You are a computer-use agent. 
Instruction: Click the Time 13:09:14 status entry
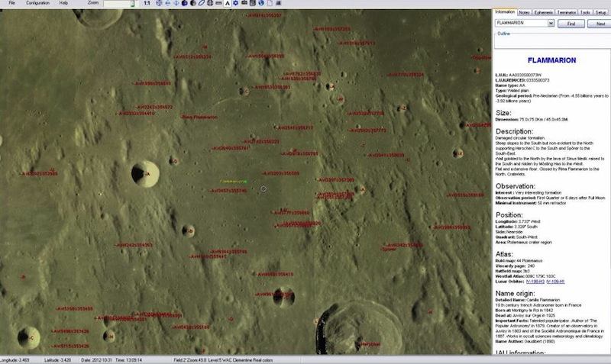pos(128,360)
